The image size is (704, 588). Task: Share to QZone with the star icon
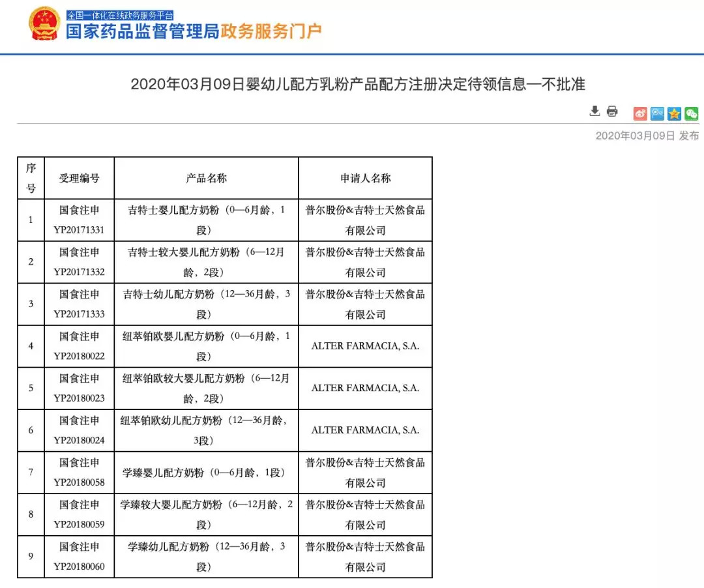coord(674,113)
